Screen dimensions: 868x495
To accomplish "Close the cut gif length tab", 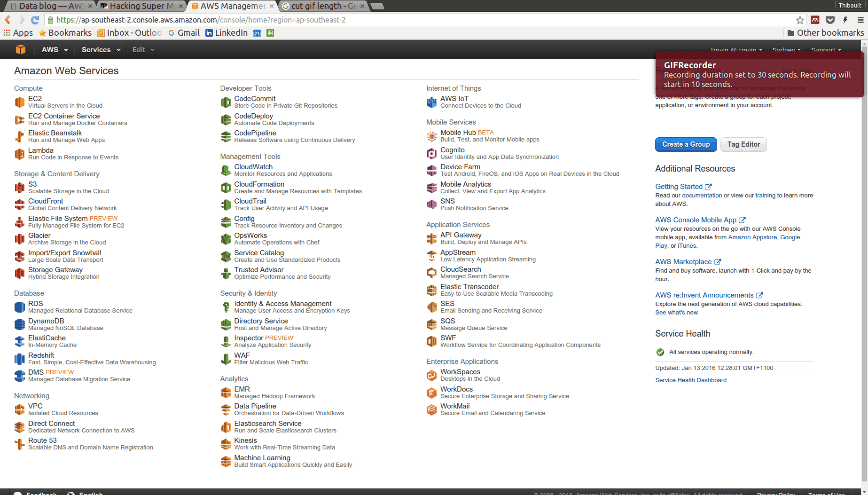I will (362, 6).
